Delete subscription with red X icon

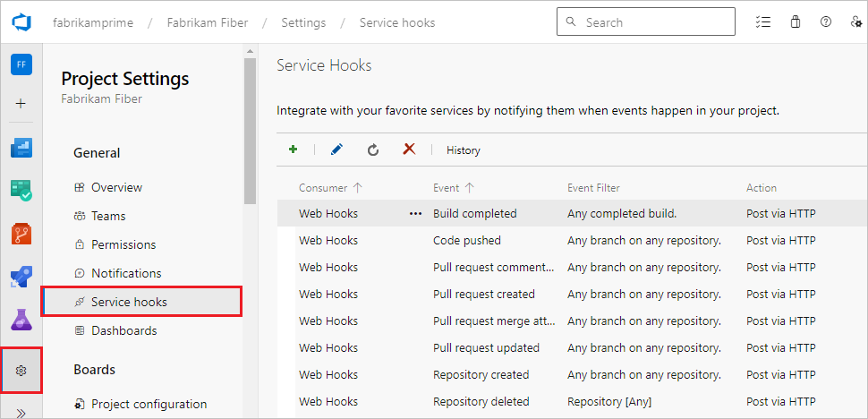(409, 150)
